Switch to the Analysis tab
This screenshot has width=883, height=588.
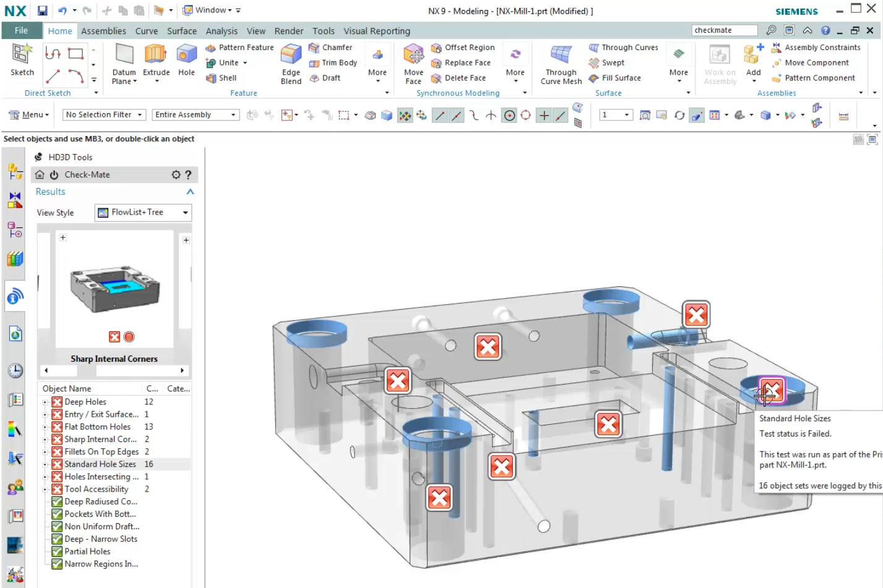pyautogui.click(x=222, y=31)
